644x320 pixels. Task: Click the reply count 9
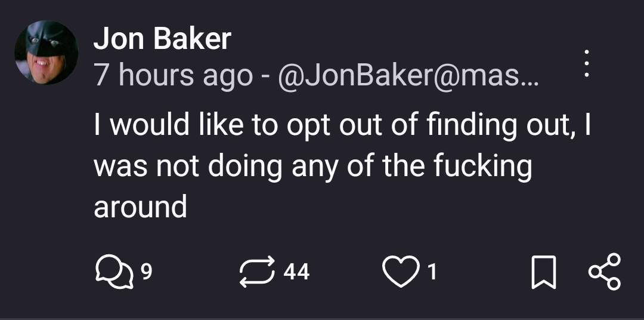point(146,272)
